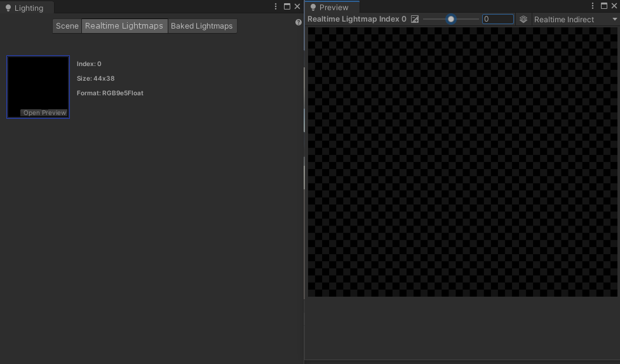The image size is (620, 364).
Task: Close the Lighting panel
Action: [297, 6]
